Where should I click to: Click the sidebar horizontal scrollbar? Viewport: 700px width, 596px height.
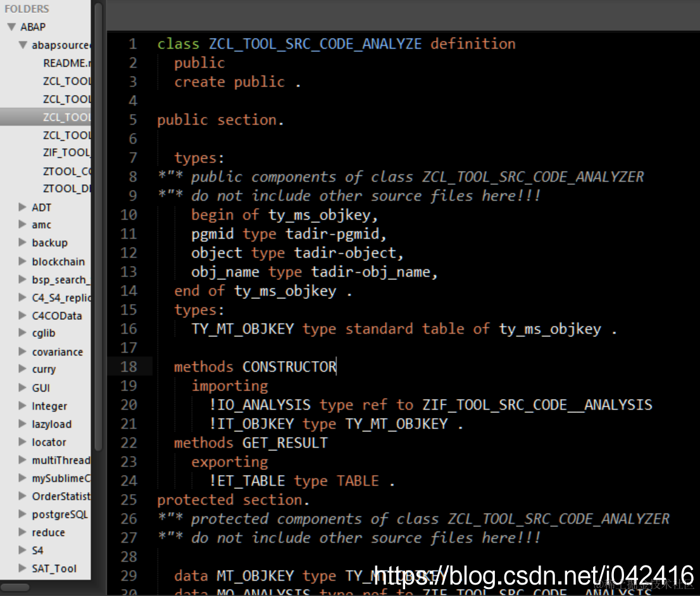15,587
